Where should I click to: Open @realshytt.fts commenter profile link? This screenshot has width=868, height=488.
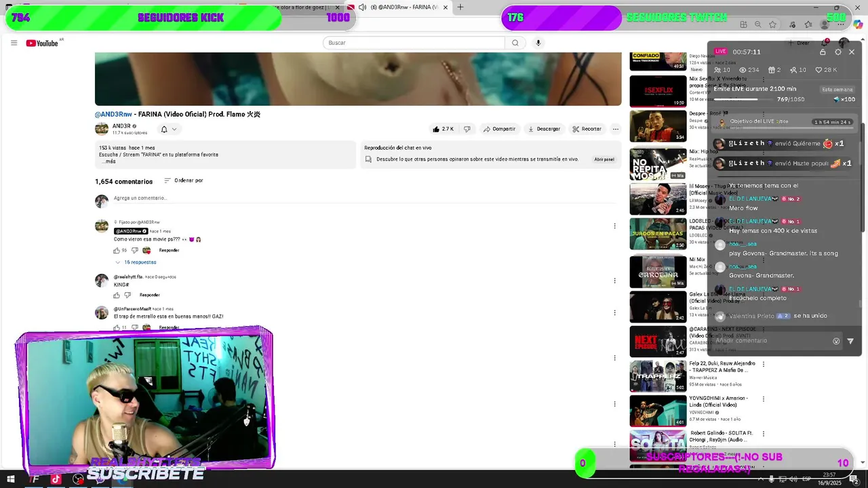pyautogui.click(x=128, y=277)
